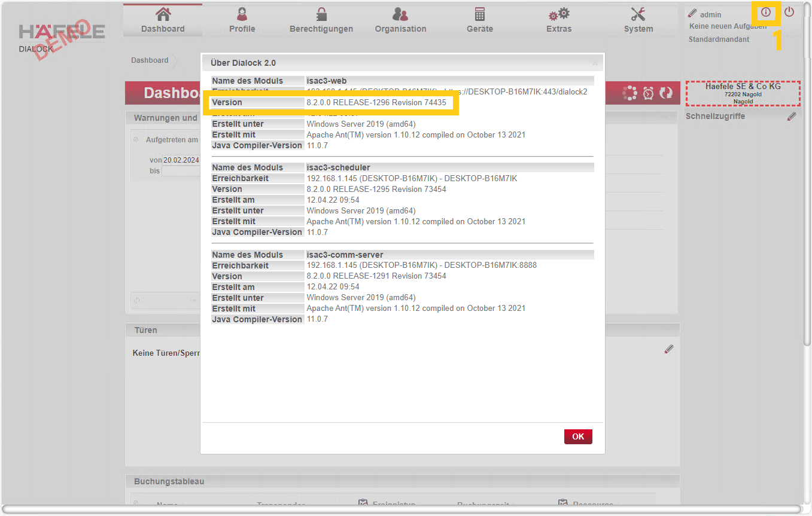Click the pencil icon beside admin
Viewport: 812px width, 516px height.
pyautogui.click(x=692, y=13)
